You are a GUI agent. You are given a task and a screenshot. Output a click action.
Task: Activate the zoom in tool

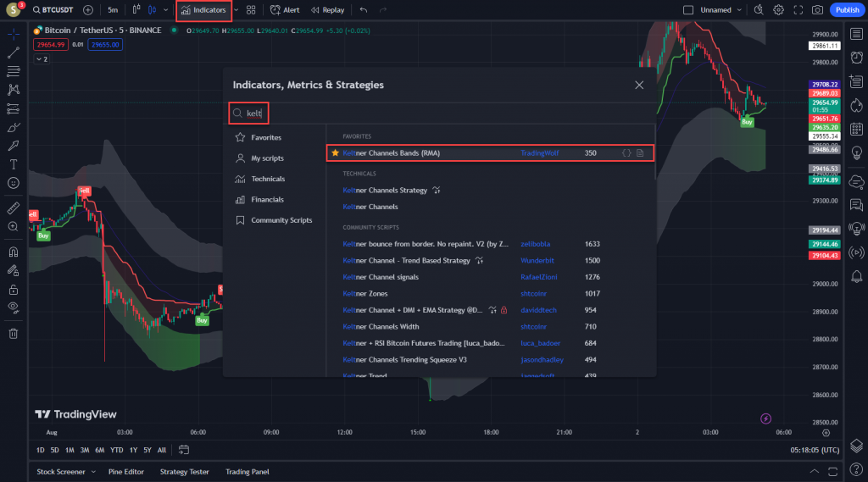tap(14, 226)
